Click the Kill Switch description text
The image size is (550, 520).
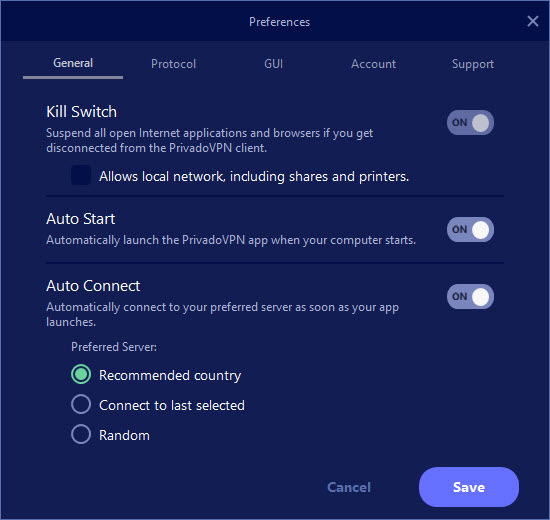pyautogui.click(x=209, y=140)
